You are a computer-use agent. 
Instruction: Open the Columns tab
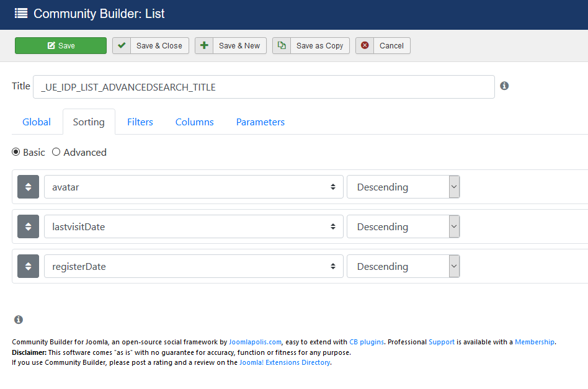click(x=194, y=122)
